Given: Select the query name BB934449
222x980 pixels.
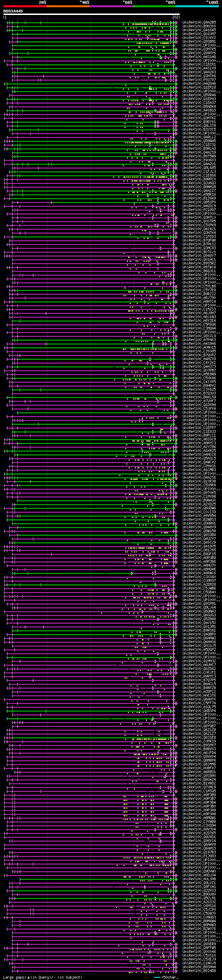Looking at the screenshot, I should tap(13, 11).
